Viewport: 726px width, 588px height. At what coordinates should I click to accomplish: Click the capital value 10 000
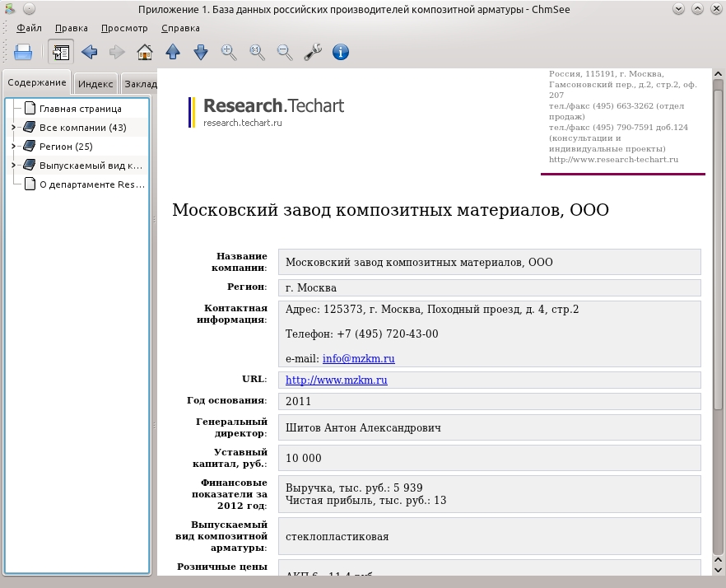point(303,458)
